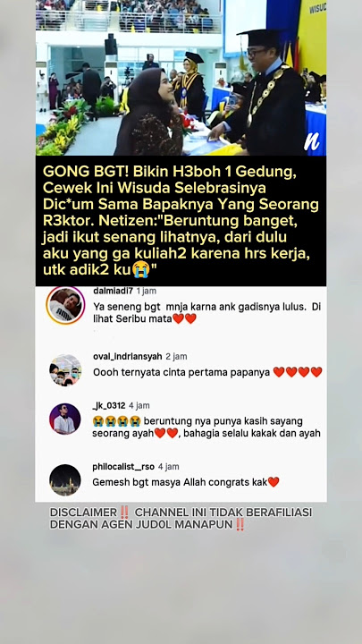Click the disclaimer text about JUD0L
Viewport: 362px width, 644px height.
pos(181,518)
